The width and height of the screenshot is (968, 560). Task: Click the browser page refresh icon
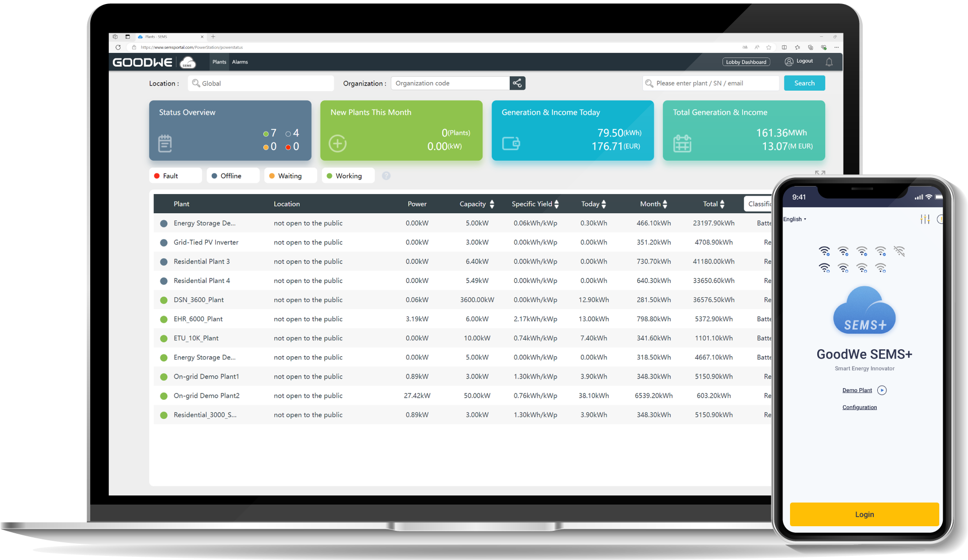pyautogui.click(x=118, y=47)
